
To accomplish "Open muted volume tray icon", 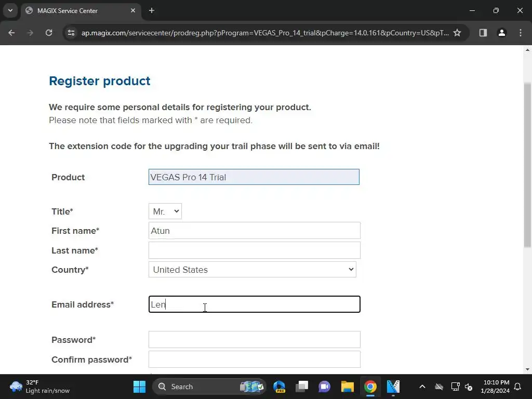I will click(469, 387).
